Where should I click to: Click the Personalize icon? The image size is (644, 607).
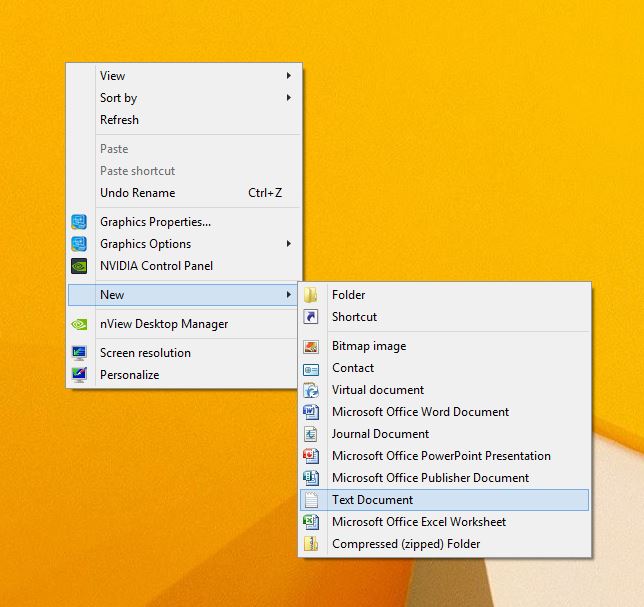79,375
